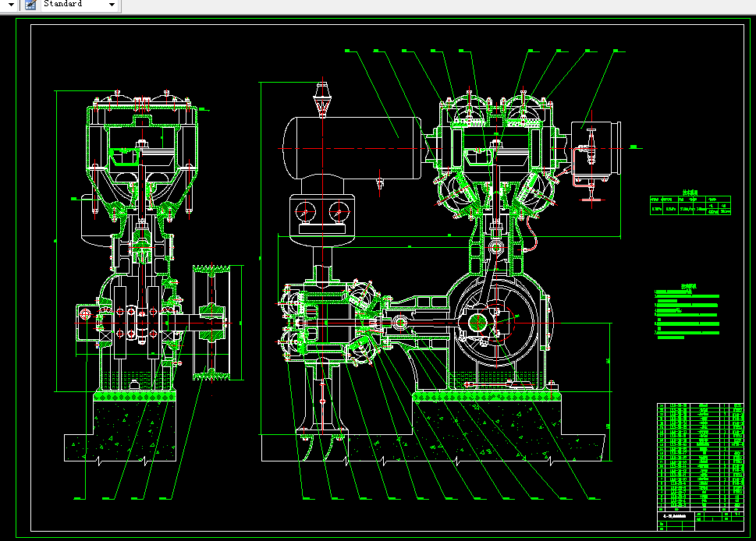
Task: Select the parts list table above the title block
Action: click(x=700, y=457)
